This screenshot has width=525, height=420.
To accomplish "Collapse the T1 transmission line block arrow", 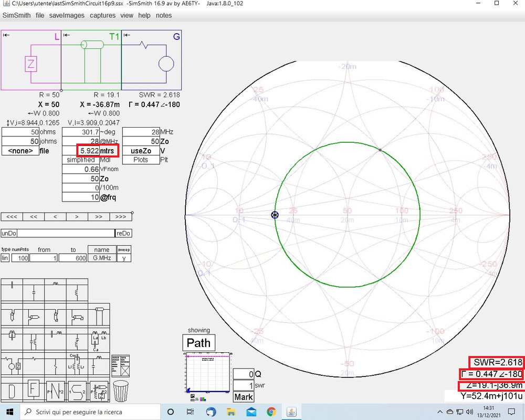I will (66, 35).
